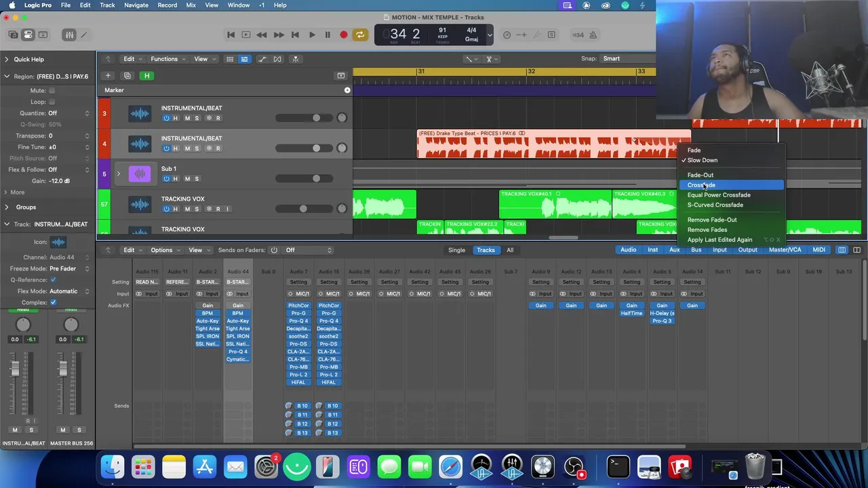Toggle power button on Sub 1 track
This screenshot has width=868, height=488.
[x=166, y=179]
